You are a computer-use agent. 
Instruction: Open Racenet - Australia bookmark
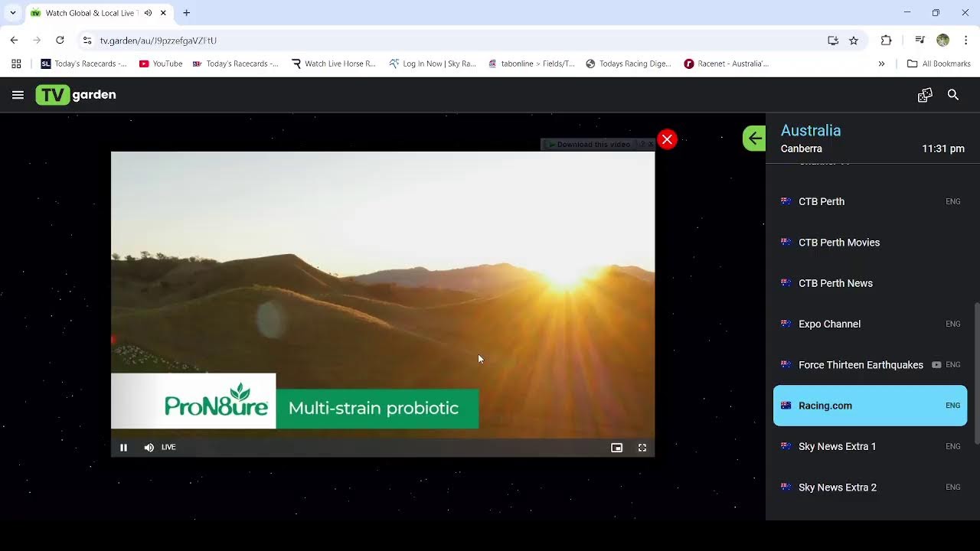point(727,64)
